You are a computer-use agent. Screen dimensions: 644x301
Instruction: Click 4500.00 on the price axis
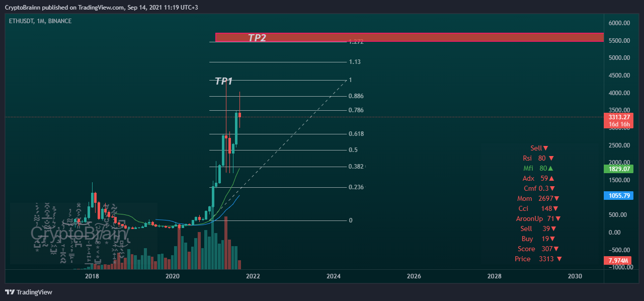coord(619,76)
